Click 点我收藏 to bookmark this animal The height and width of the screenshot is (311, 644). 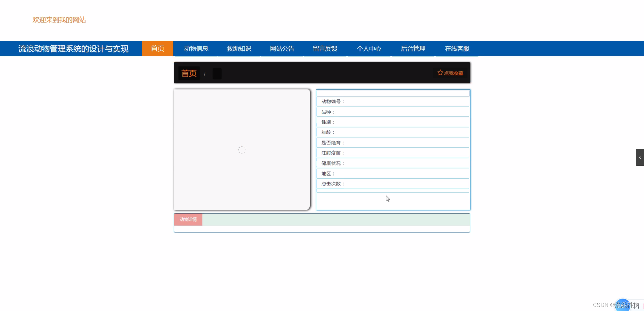(x=453, y=72)
